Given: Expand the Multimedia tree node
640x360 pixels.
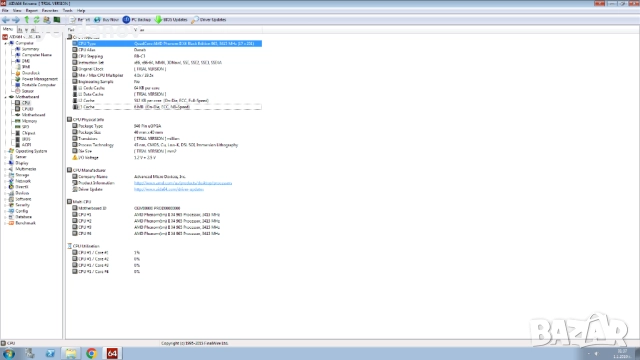Looking at the screenshot, I should (x=6, y=169).
